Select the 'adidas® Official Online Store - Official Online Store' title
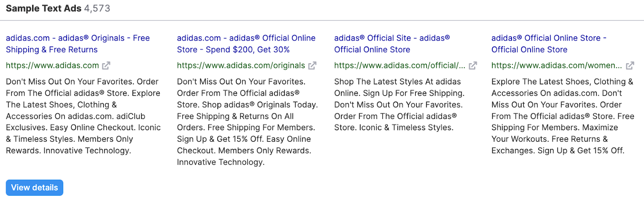The width and height of the screenshot is (644, 205). pos(549,44)
